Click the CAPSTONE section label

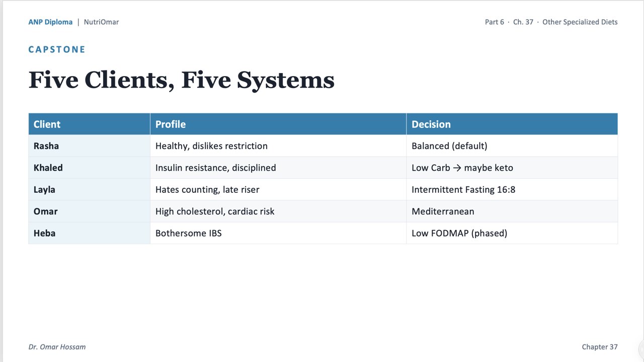(57, 49)
